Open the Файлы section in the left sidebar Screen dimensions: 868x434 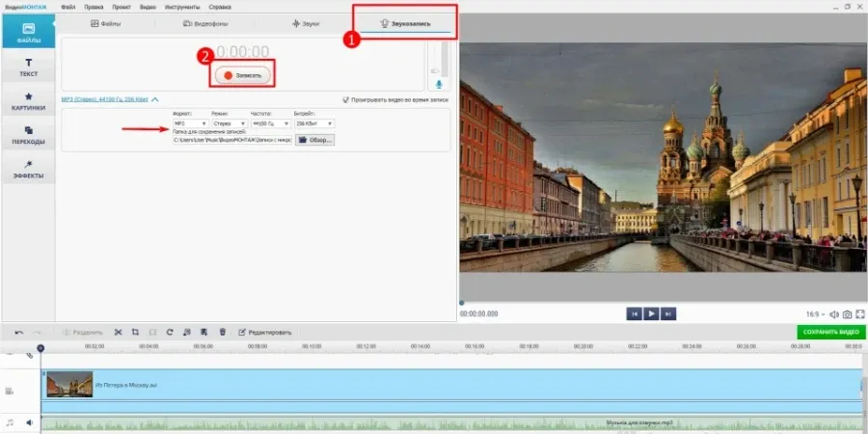point(28,32)
